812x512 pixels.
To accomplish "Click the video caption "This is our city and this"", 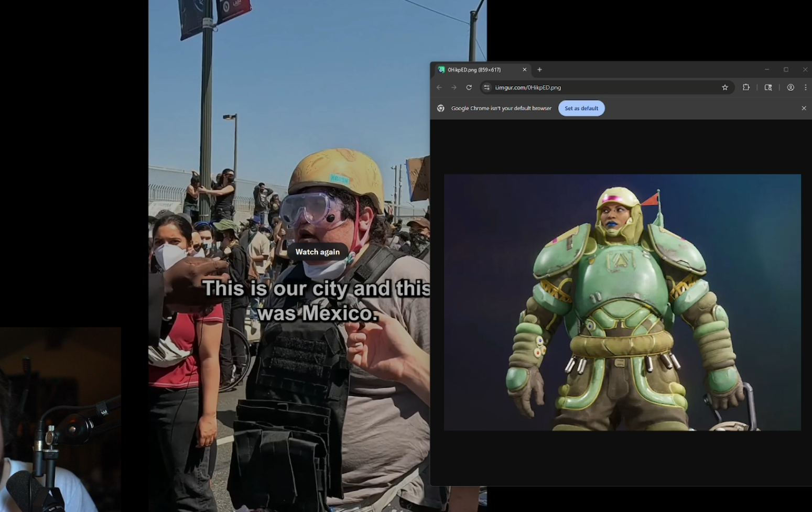I will click(316, 288).
